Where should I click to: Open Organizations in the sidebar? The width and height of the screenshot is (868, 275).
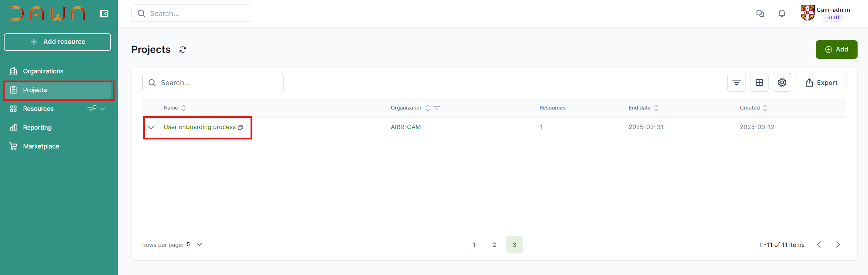pos(43,71)
